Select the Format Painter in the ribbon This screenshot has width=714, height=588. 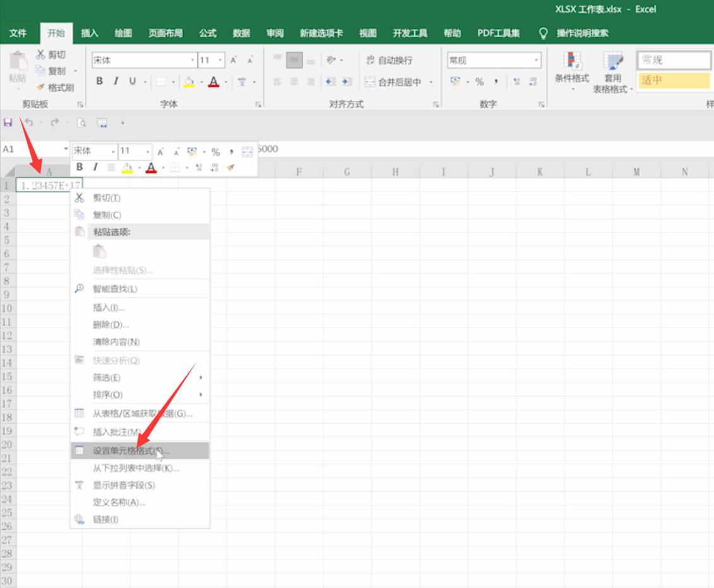tap(56, 88)
